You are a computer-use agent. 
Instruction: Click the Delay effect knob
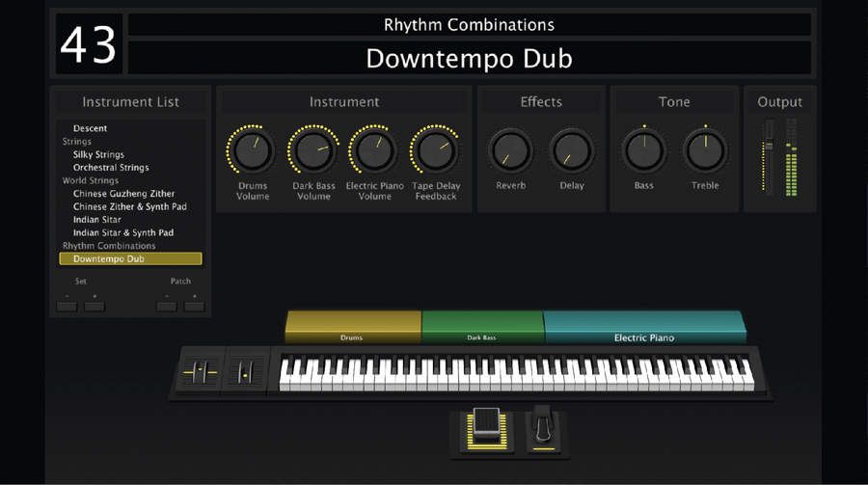tap(572, 150)
